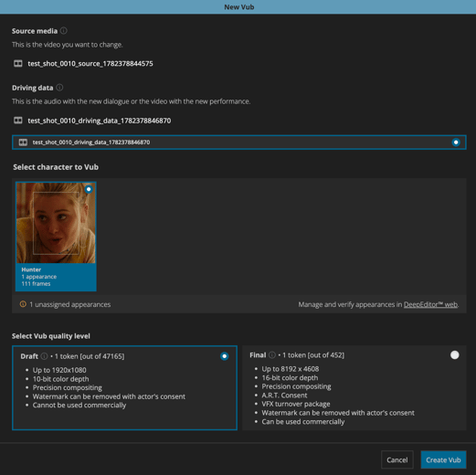Click '1 token [out of 47165]' text
The height and width of the screenshot is (475, 476).
(x=90, y=356)
